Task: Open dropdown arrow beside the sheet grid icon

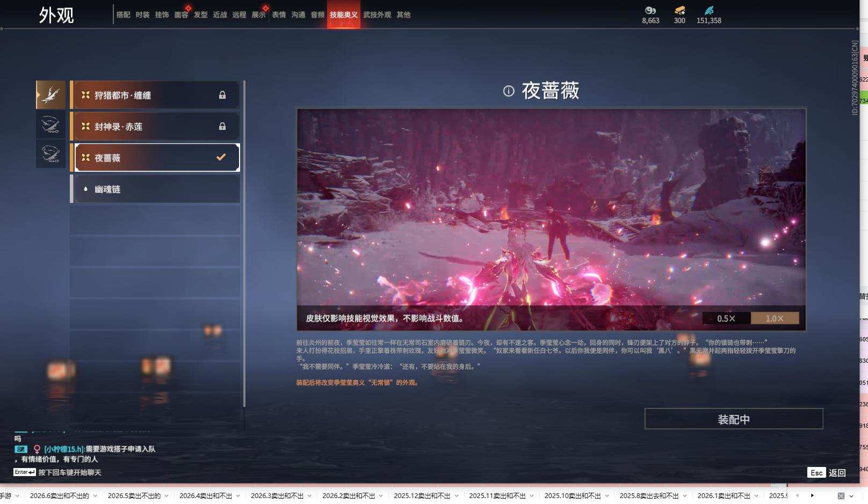Action: click(851, 496)
